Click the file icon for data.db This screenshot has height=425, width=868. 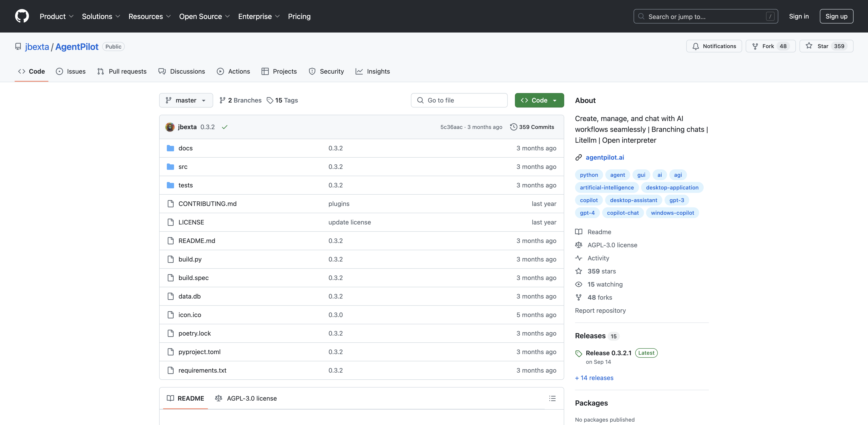170,296
